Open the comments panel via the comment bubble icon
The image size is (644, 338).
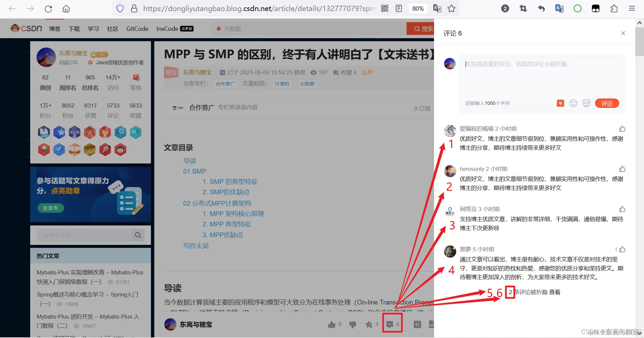390,324
